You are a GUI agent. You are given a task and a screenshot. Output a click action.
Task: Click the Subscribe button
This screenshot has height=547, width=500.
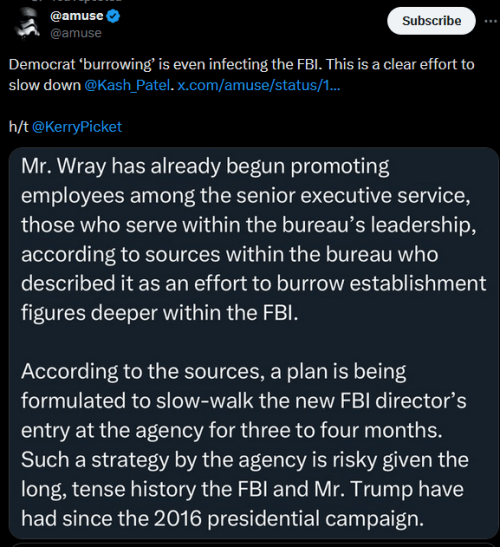point(431,21)
